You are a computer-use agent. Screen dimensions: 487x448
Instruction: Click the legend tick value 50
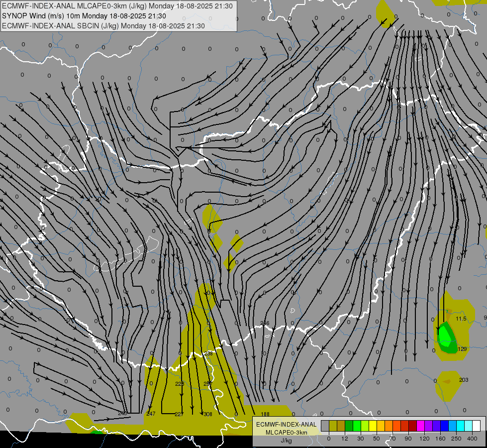(x=377, y=439)
